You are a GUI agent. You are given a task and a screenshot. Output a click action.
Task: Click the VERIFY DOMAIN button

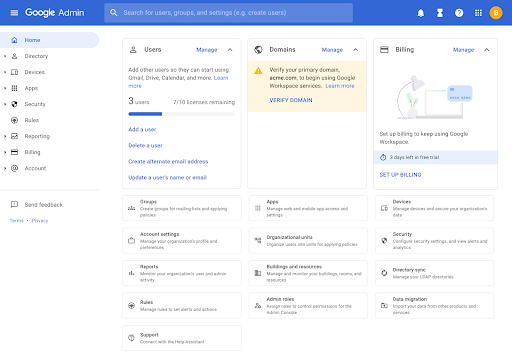[291, 100]
